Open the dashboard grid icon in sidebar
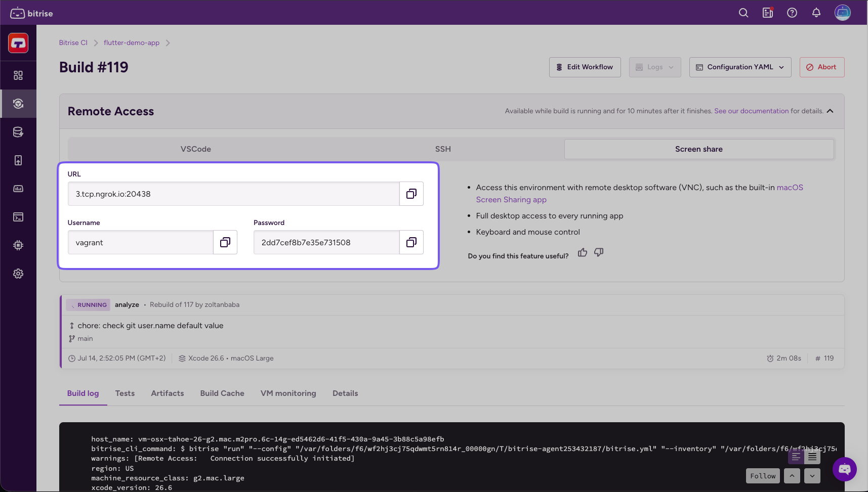The image size is (868, 492). (x=18, y=75)
